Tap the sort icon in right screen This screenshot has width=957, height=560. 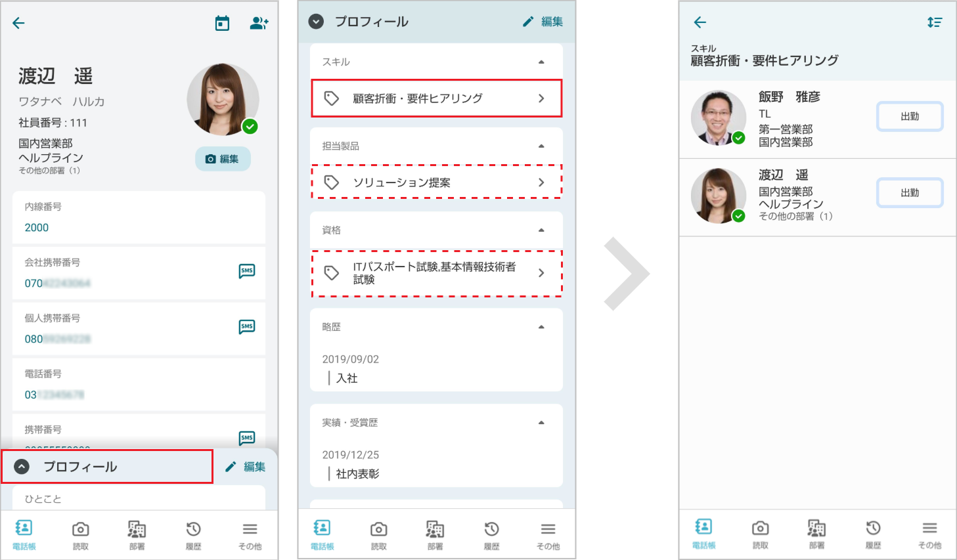pos(935,22)
